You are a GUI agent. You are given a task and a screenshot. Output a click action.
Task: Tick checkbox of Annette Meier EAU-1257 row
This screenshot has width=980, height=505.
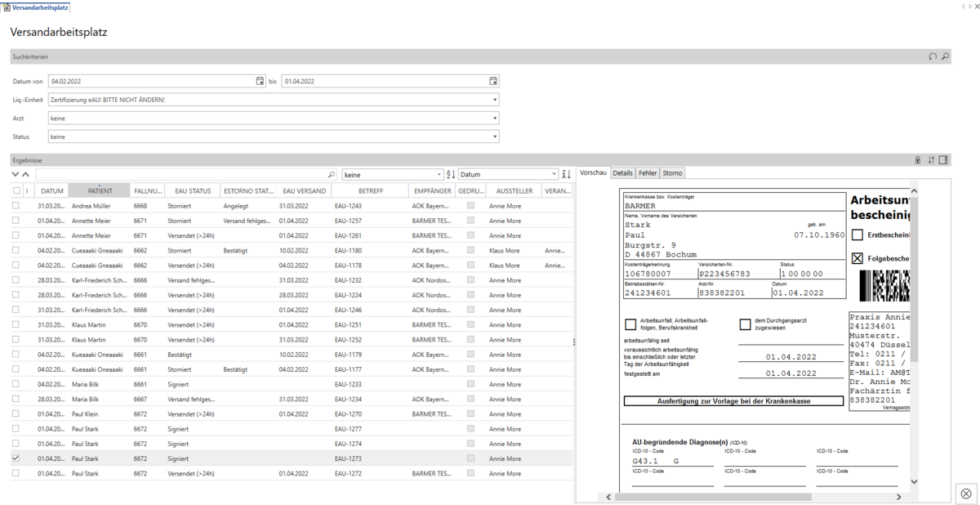16,221
